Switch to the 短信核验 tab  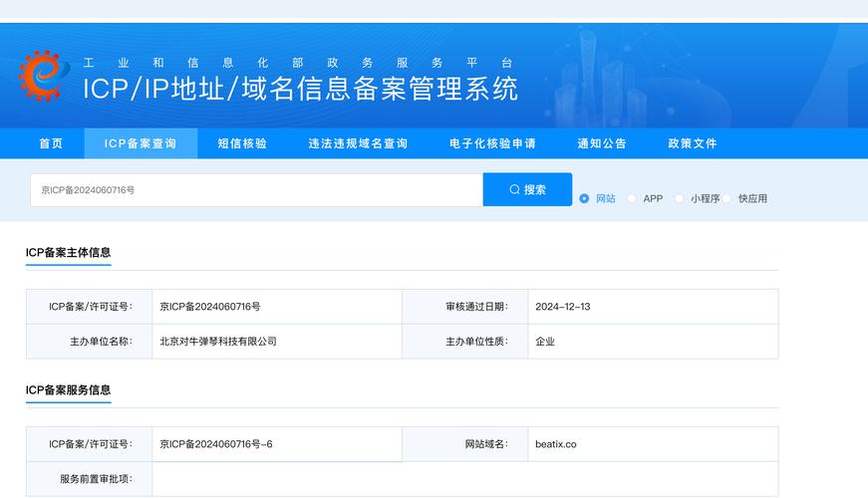tap(242, 143)
